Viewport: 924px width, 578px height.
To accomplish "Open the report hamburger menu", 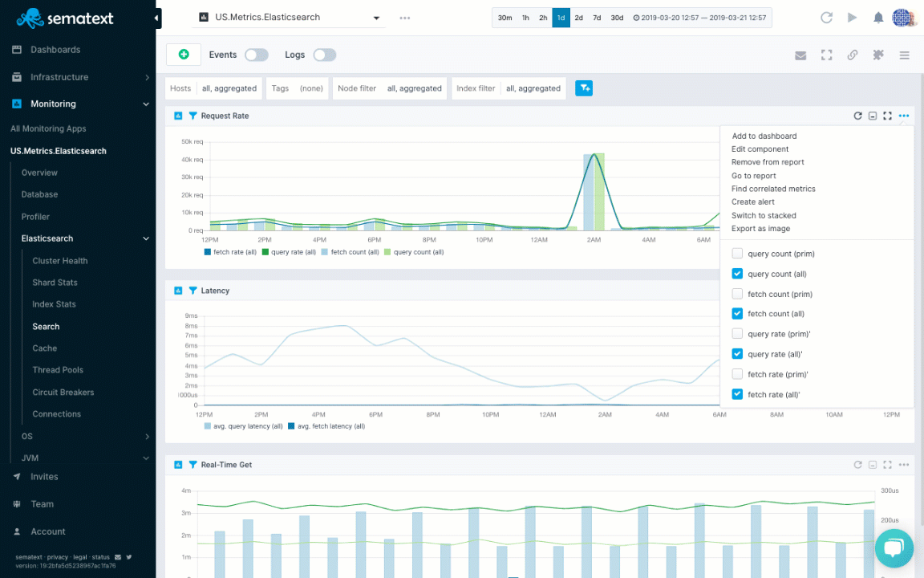I will pyautogui.click(x=905, y=55).
